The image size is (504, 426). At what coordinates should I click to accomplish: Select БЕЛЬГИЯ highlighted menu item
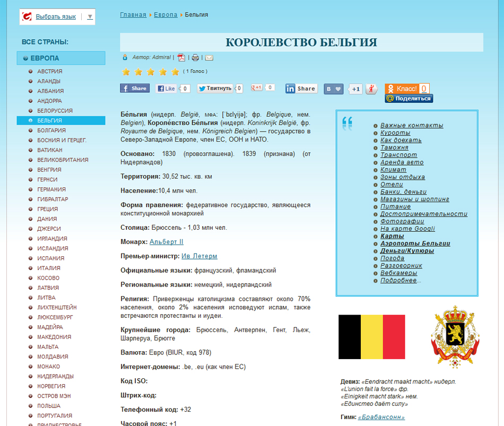click(x=61, y=120)
